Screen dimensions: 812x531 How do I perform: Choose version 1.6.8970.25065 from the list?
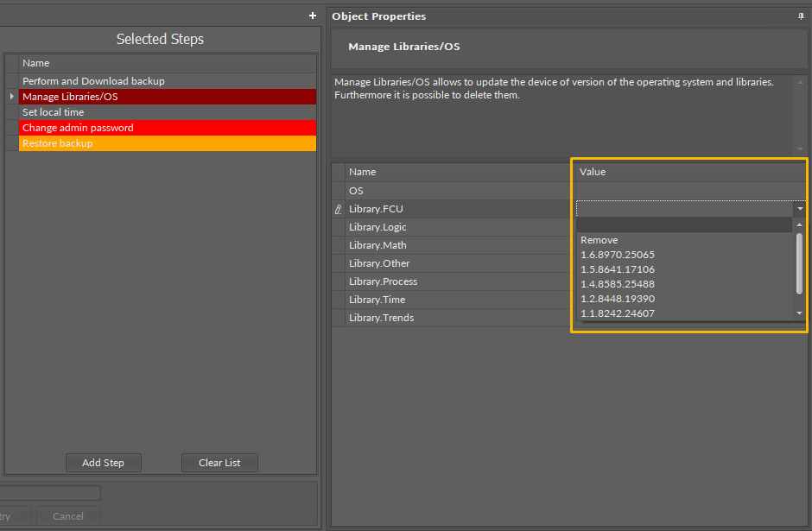(x=618, y=255)
